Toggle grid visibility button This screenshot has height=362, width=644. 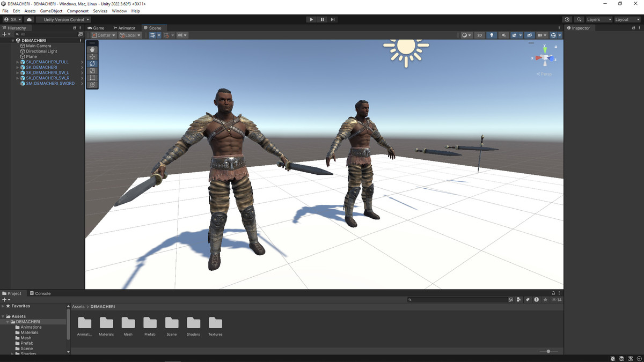pyautogui.click(x=152, y=35)
